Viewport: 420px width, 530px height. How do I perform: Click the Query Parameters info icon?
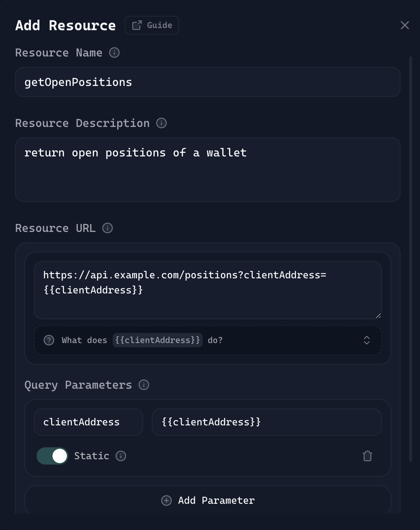144,385
